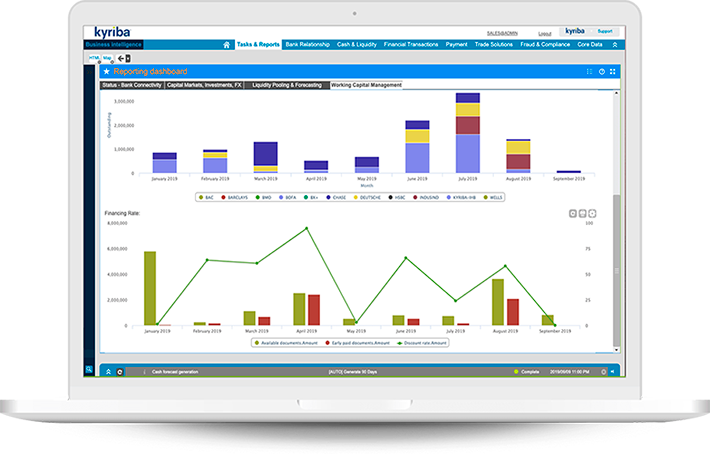Click the refresh icon in bottom status bar
710x454 pixels.
120,371
